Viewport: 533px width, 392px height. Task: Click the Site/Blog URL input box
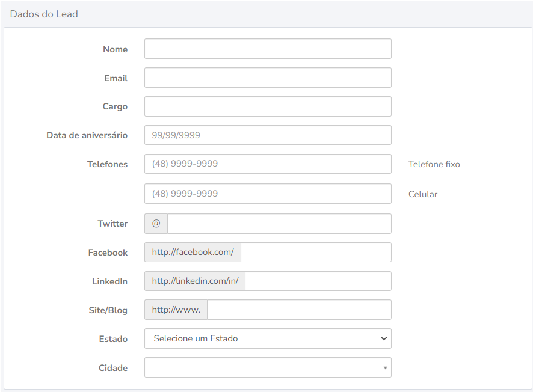click(299, 310)
